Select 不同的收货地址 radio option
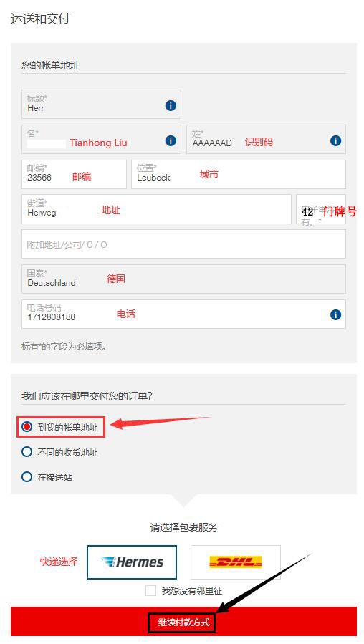 coord(27,452)
